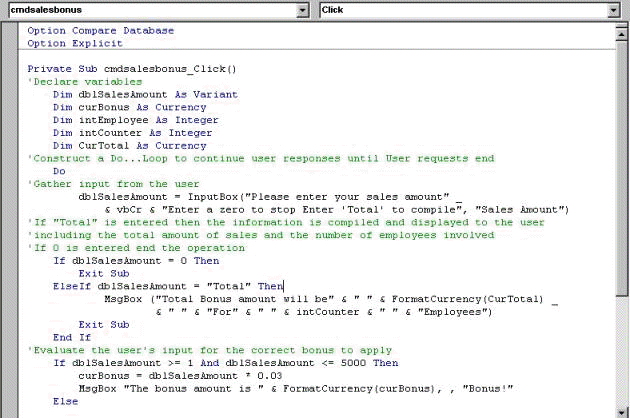
Task: Open the cmdsalesbonus object dropdown arrow
Action: [x=303, y=10]
